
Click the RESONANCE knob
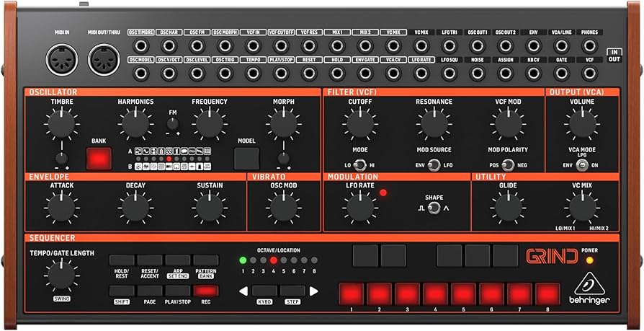(x=434, y=123)
